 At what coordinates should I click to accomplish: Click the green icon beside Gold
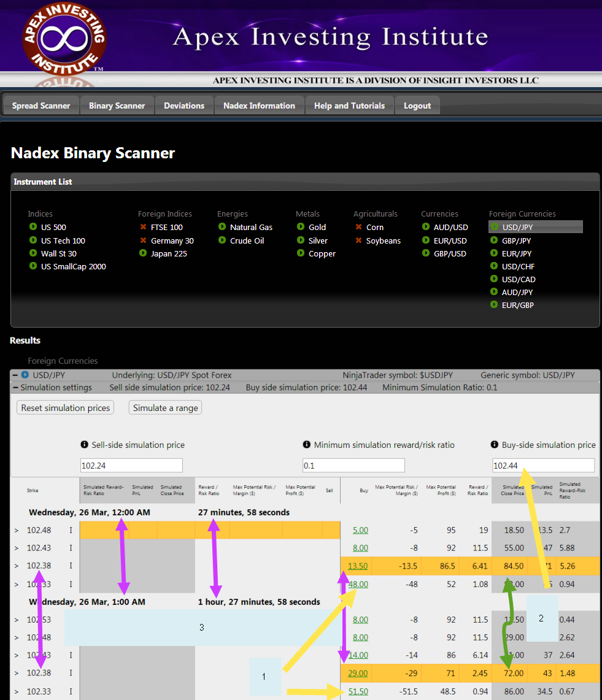[x=301, y=227]
